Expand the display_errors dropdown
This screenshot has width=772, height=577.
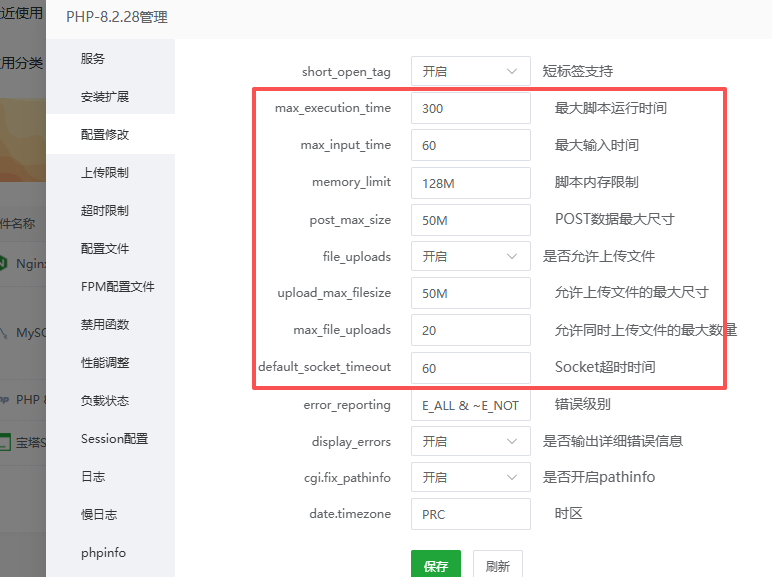pos(471,441)
